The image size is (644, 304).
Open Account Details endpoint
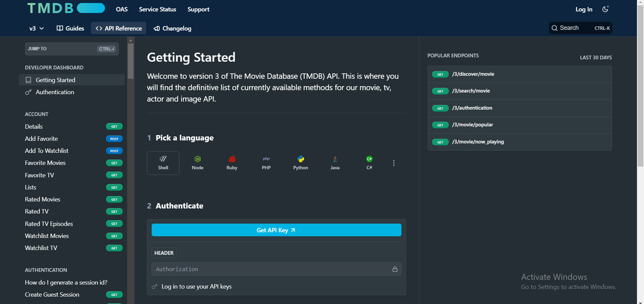tap(74, 126)
